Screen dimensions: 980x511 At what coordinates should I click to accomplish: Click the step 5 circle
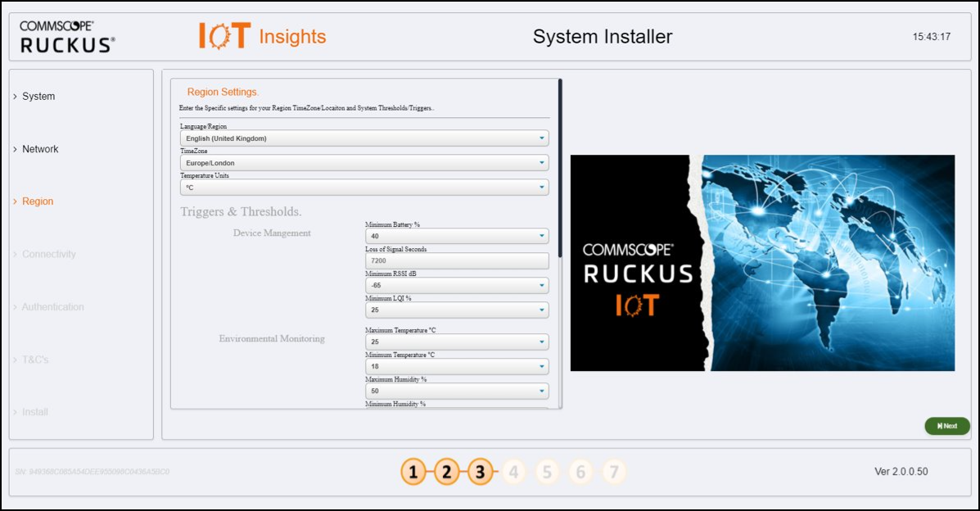tap(547, 472)
